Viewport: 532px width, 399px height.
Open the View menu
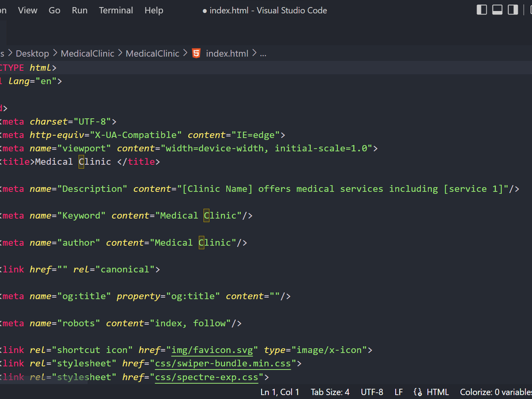point(28,10)
